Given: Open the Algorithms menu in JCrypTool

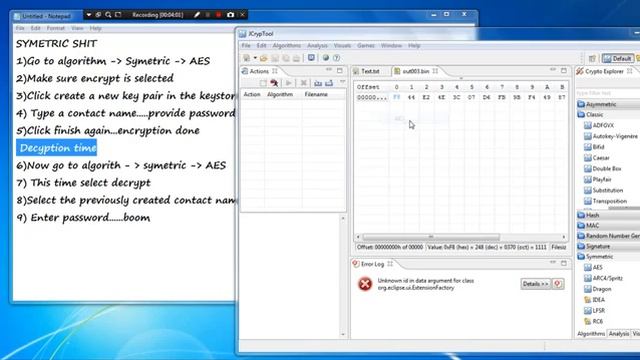Looking at the screenshot, I should tap(287, 46).
